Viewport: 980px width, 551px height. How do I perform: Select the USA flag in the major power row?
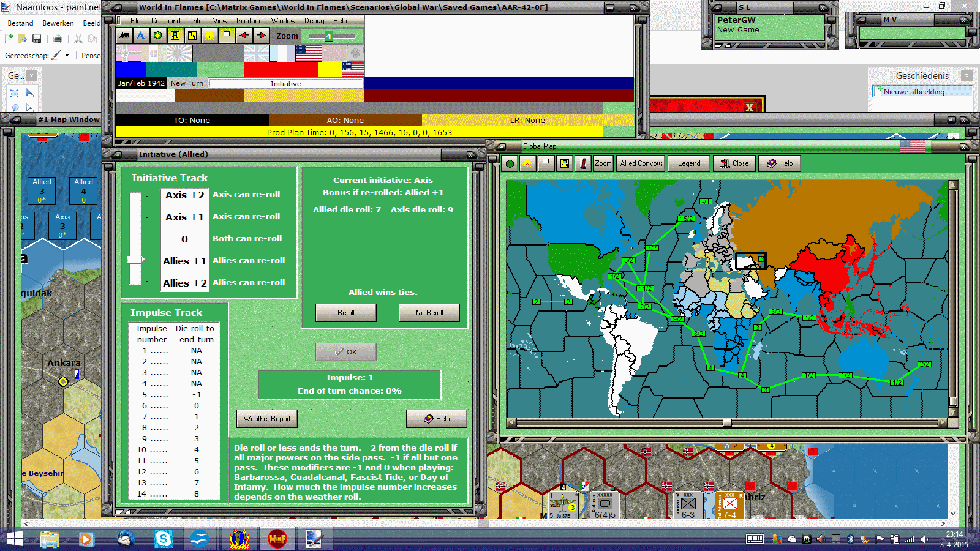(308, 53)
